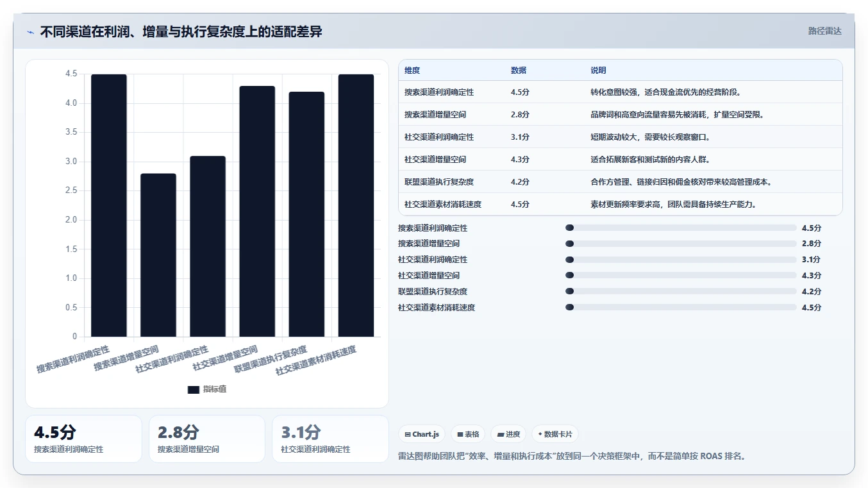Screen dimensions: 868x488
Task: Click the 搜索渠道增量空间 chart bar
Action: [x=158, y=255]
